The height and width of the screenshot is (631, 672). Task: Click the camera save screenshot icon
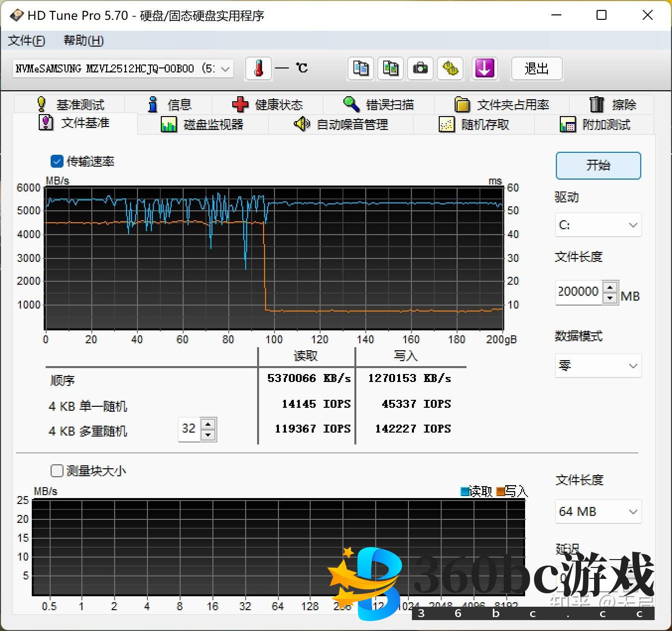click(x=420, y=68)
